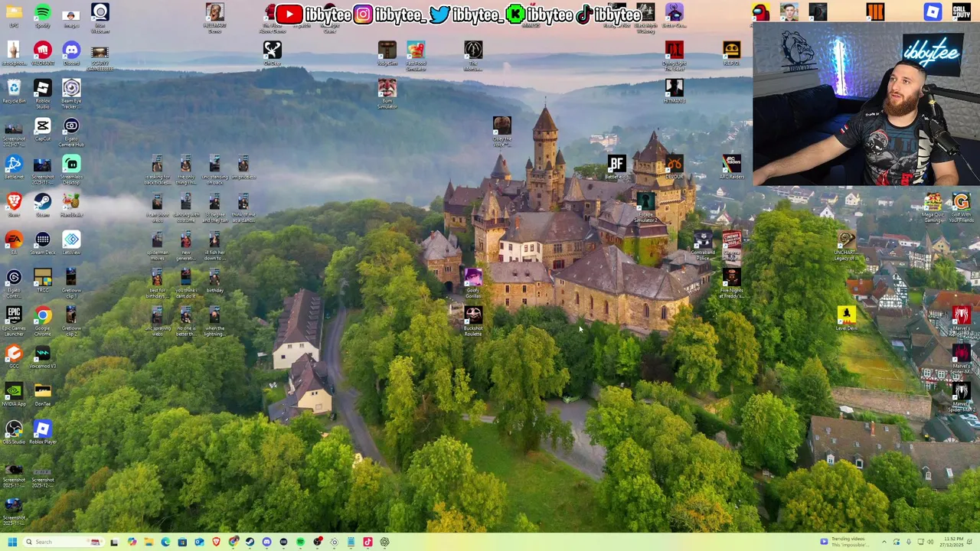Viewport: 980px width, 551px height.
Task: Open DEVOUR game shortcut
Action: pos(674,168)
